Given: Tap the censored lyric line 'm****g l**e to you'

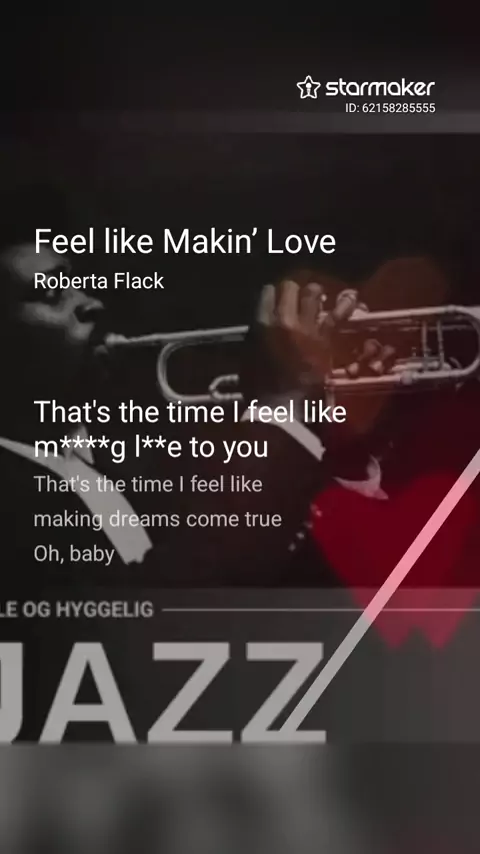Looking at the screenshot, I should point(151,447).
